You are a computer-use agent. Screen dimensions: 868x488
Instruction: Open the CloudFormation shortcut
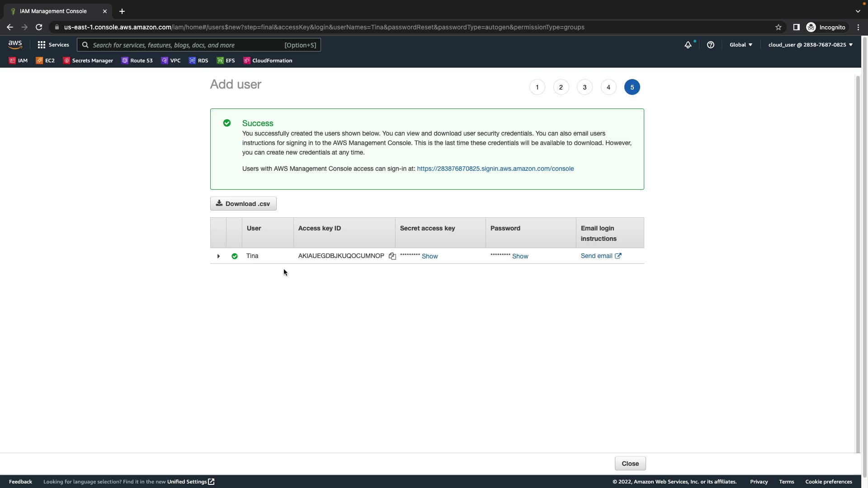(x=268, y=61)
